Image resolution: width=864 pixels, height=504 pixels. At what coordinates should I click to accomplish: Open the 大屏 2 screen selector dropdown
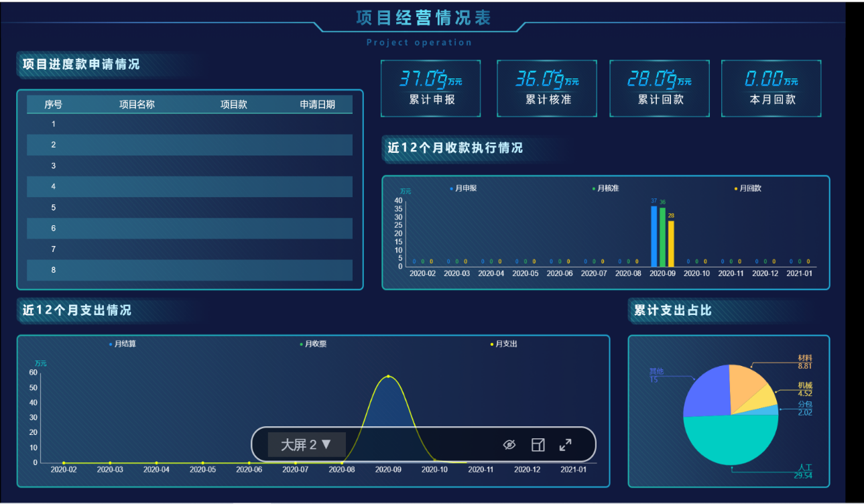(306, 445)
